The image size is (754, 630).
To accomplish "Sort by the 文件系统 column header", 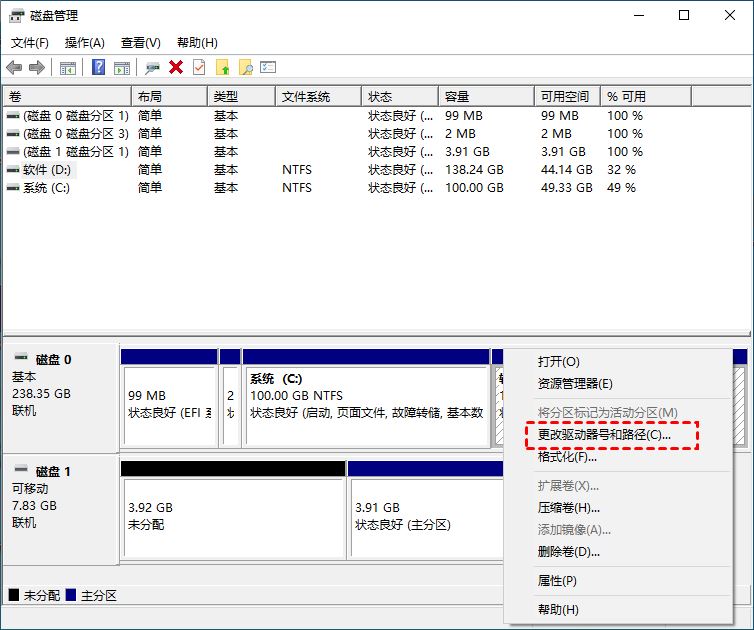I will pyautogui.click(x=306, y=97).
